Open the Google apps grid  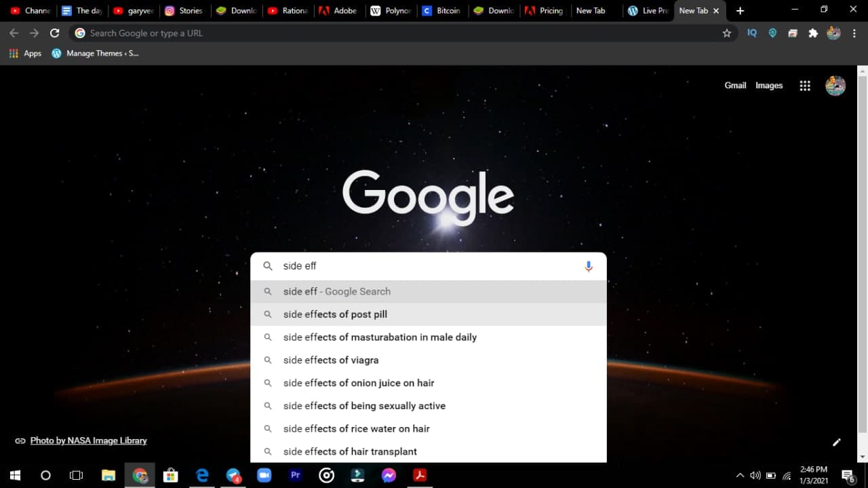click(x=805, y=86)
